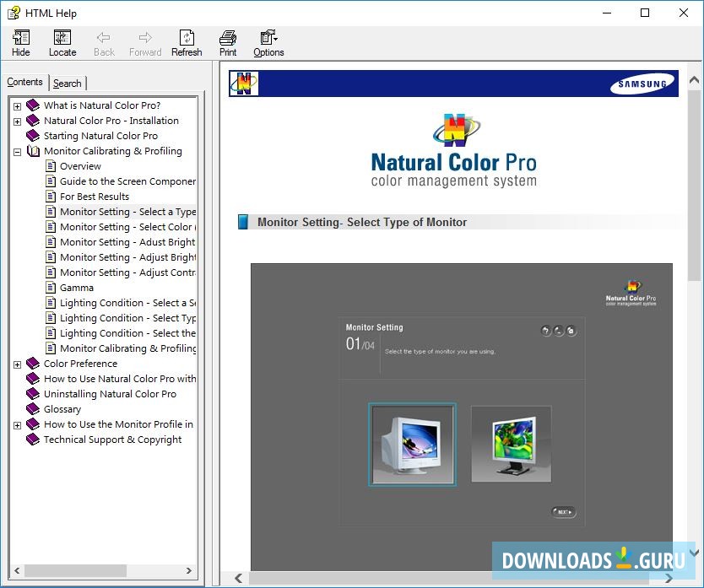Image resolution: width=704 pixels, height=588 pixels.
Task: Click the Uninstalling Natural Color Pro book icon
Action: (x=33, y=394)
